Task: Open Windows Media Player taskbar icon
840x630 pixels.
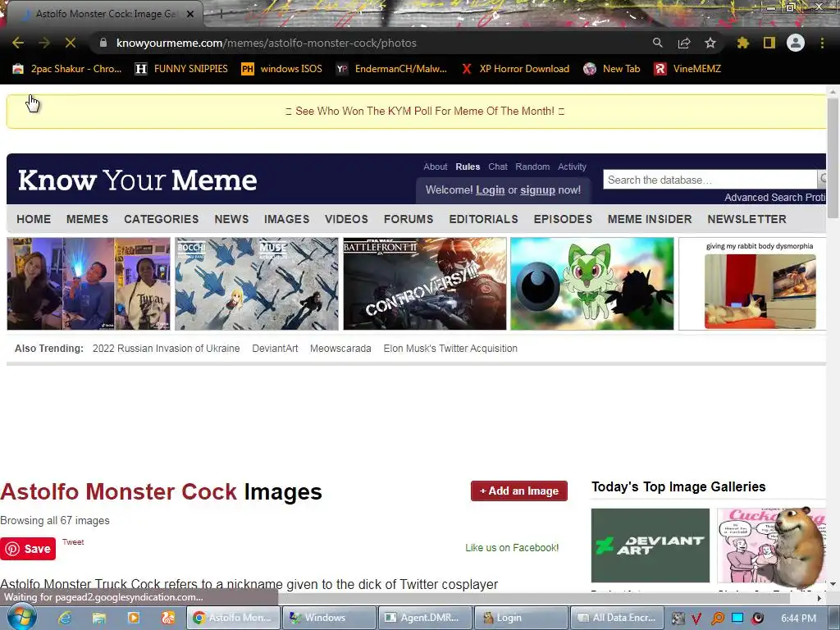Action: (x=134, y=618)
